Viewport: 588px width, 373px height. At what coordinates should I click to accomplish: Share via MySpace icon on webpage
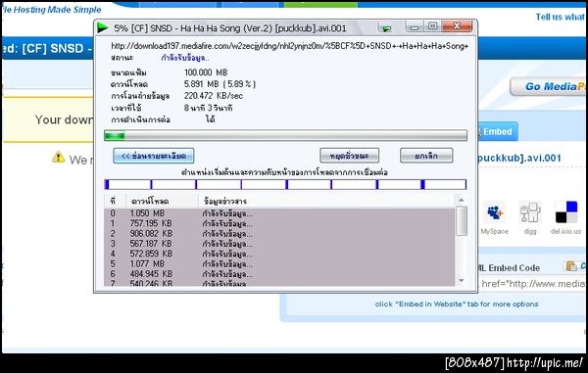pyautogui.click(x=494, y=212)
